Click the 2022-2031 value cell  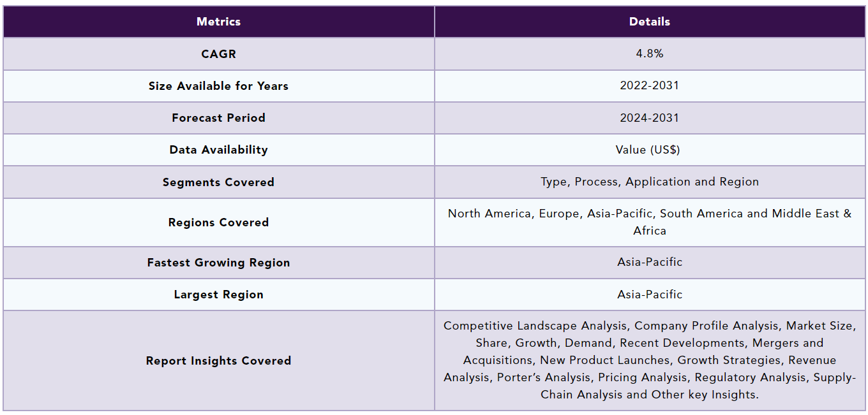tap(650, 85)
